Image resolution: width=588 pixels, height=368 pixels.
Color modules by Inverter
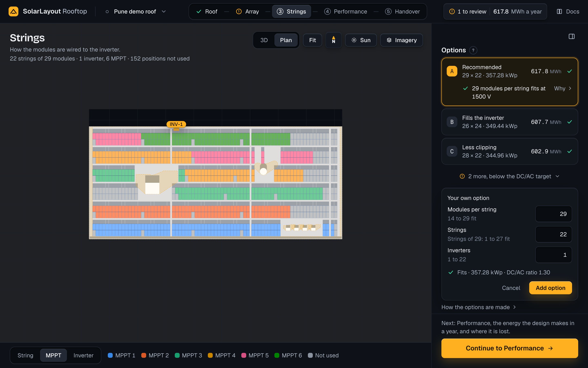click(x=83, y=355)
